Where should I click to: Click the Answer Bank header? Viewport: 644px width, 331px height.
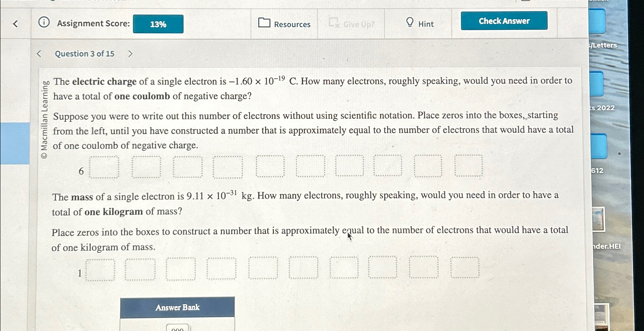(177, 307)
